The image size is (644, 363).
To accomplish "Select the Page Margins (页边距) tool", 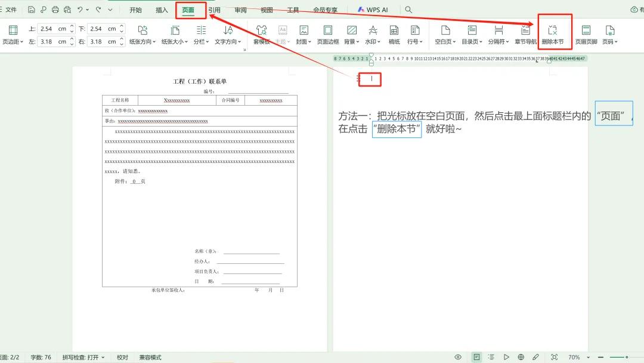I will pos(13,33).
